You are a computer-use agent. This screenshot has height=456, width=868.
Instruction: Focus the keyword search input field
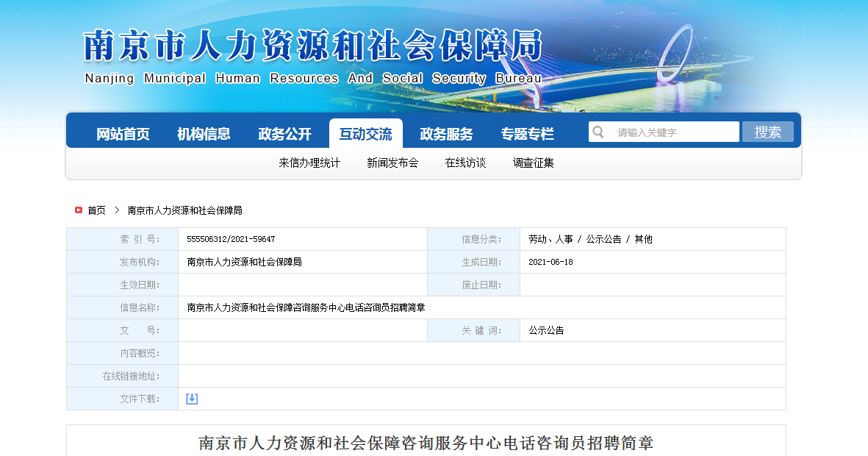coord(664,132)
